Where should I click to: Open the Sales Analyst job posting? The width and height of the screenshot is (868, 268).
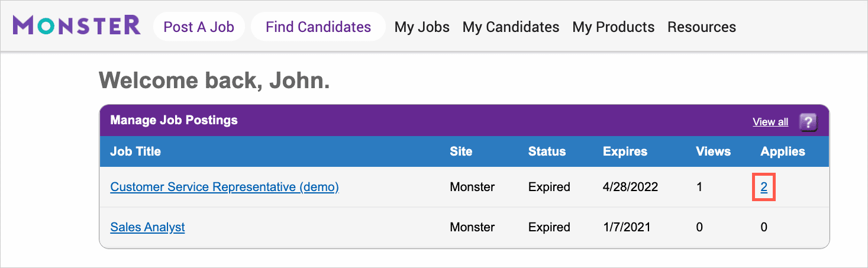click(147, 227)
